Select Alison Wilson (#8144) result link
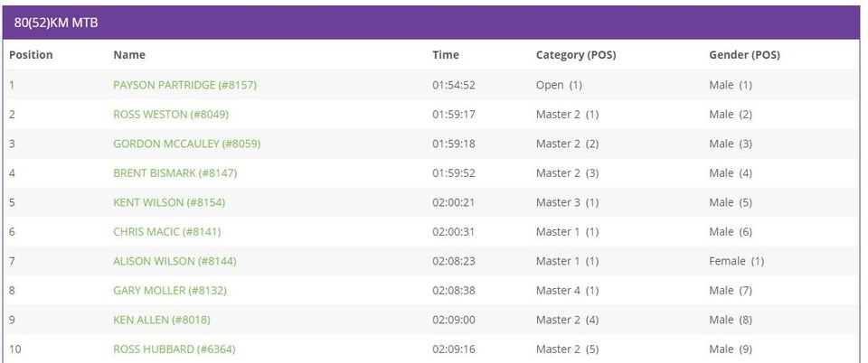This screenshot has width=868, height=363. [x=175, y=261]
